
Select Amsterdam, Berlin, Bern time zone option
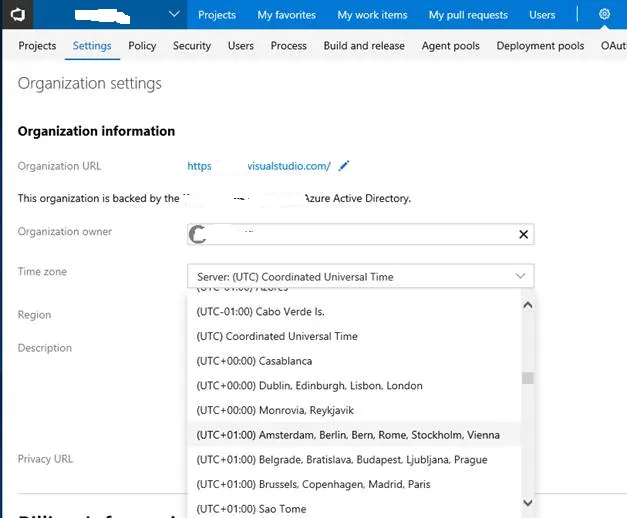pyautogui.click(x=348, y=435)
